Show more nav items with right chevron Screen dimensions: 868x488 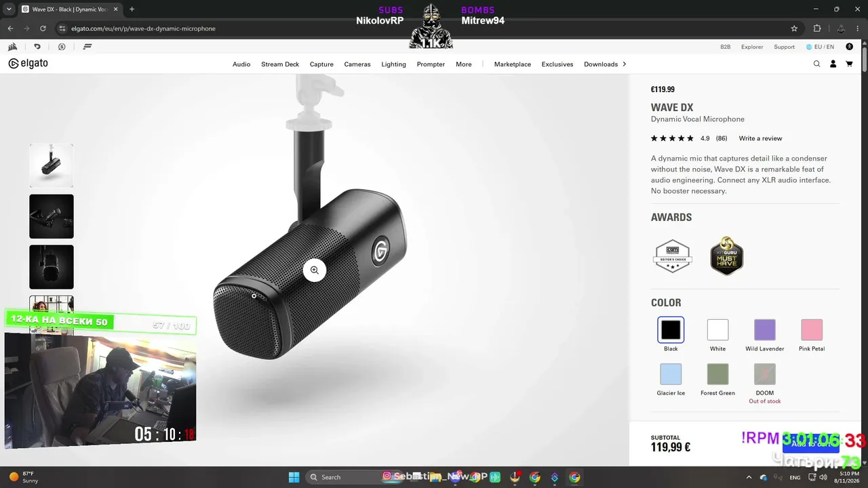click(625, 64)
